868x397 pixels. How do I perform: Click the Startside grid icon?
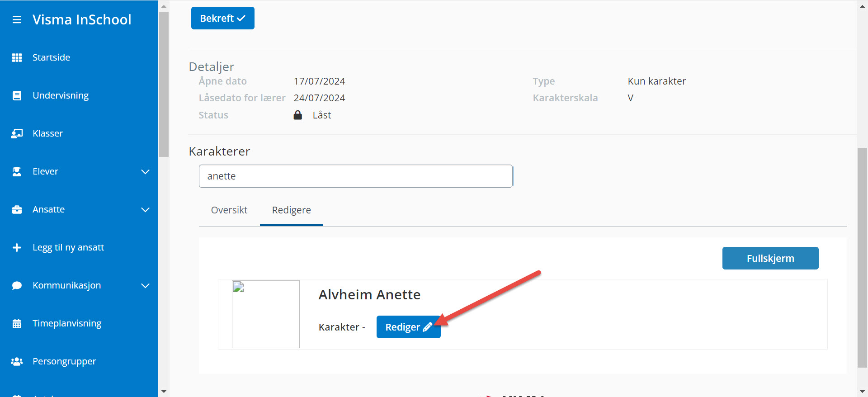click(17, 57)
